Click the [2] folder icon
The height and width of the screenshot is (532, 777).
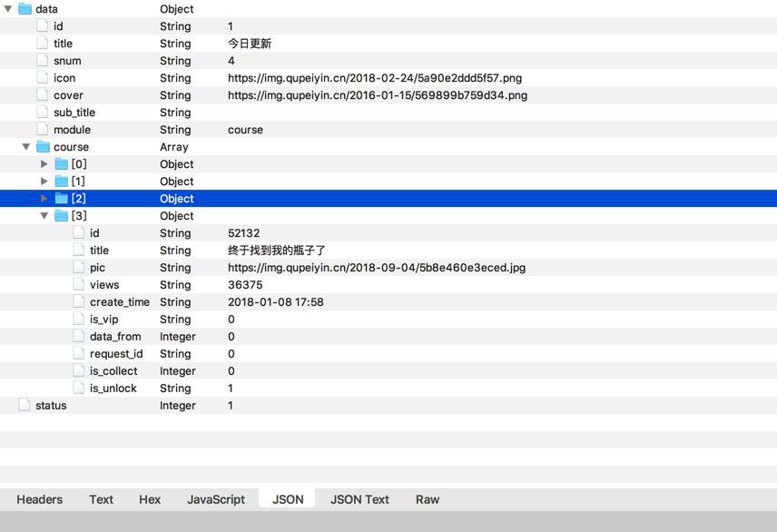tap(61, 198)
